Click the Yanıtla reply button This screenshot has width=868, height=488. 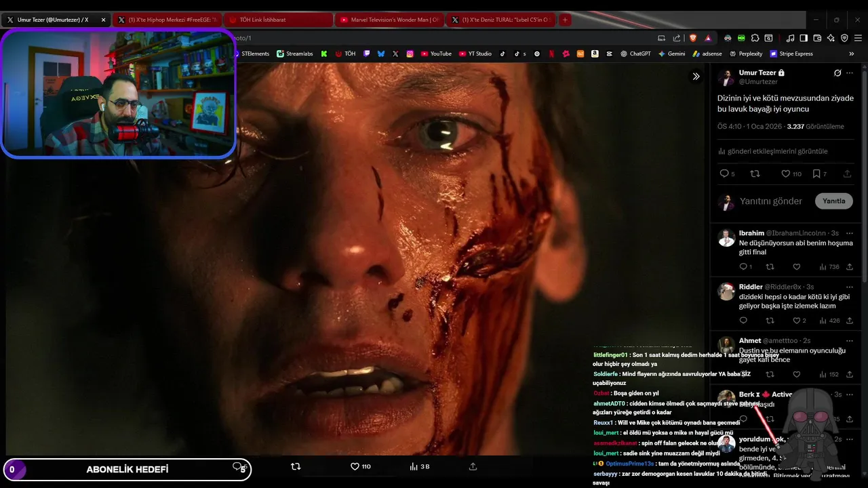(833, 201)
